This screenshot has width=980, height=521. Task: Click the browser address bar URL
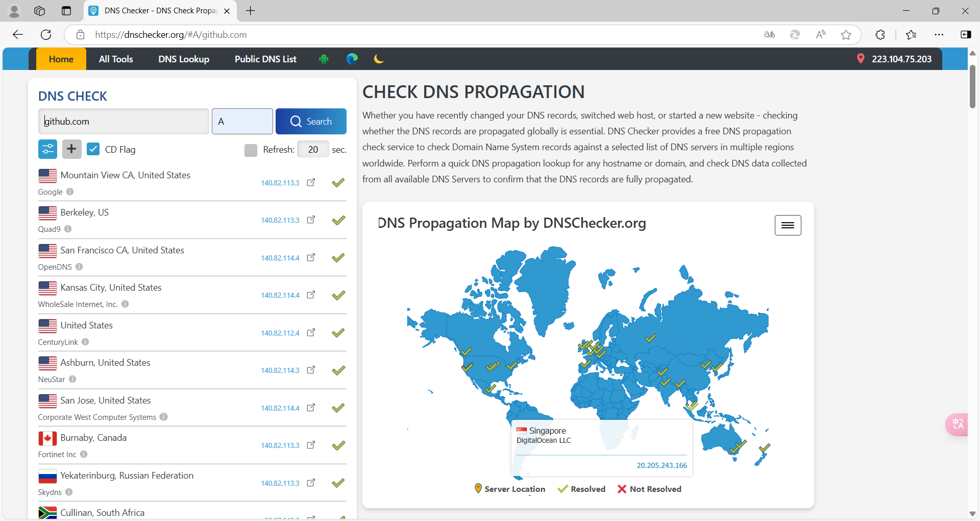click(170, 35)
